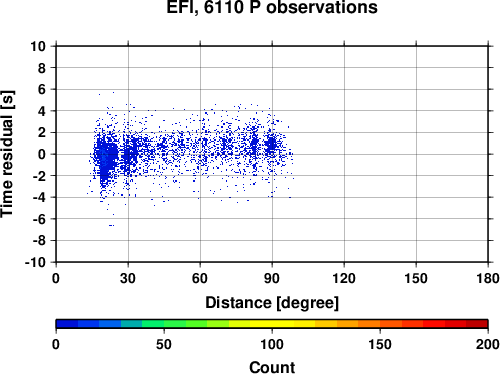The width and height of the screenshot is (500, 374).
Task: Click the plot title 'EFI, 6110 P observations'
Action: coord(272,7)
